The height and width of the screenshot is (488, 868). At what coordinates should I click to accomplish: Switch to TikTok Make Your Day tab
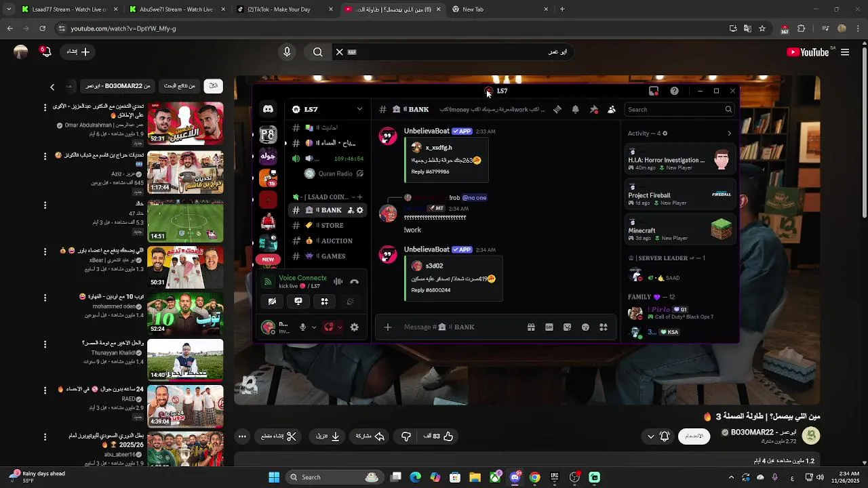tap(285, 9)
